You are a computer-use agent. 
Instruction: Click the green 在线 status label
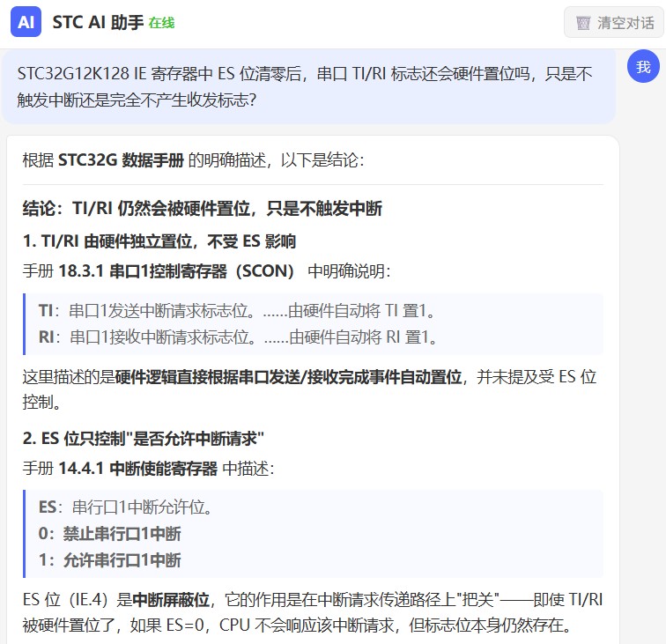[x=161, y=23]
